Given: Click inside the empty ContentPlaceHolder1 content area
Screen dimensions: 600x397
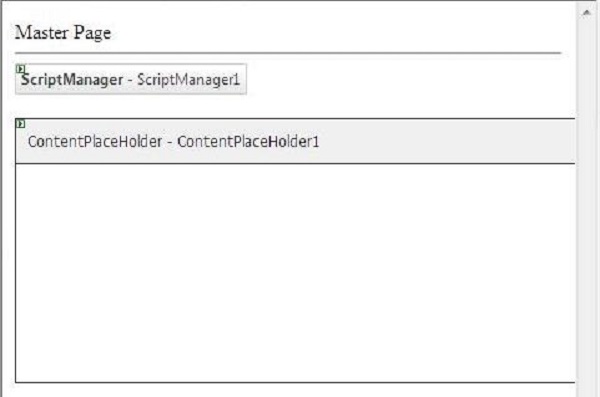Looking at the screenshot, I should click(295, 273).
